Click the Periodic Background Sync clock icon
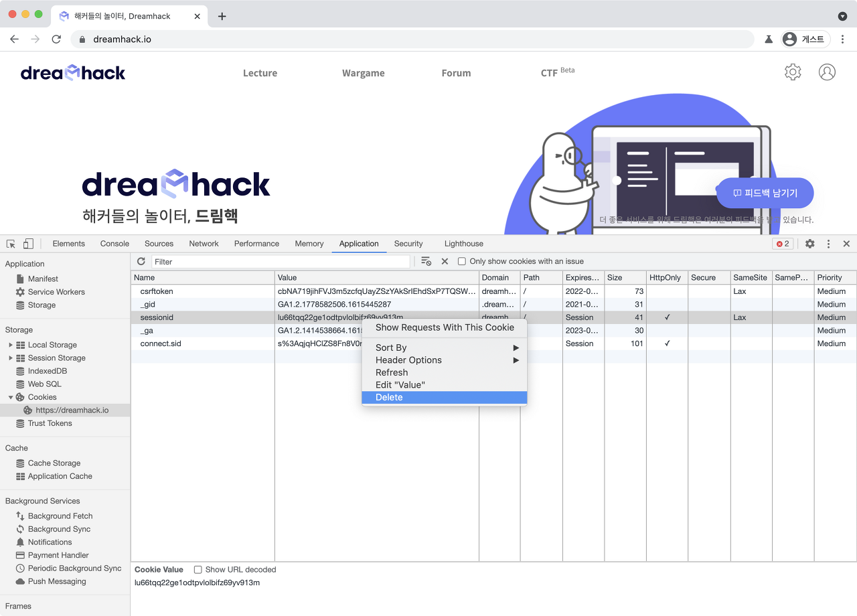 click(20, 568)
